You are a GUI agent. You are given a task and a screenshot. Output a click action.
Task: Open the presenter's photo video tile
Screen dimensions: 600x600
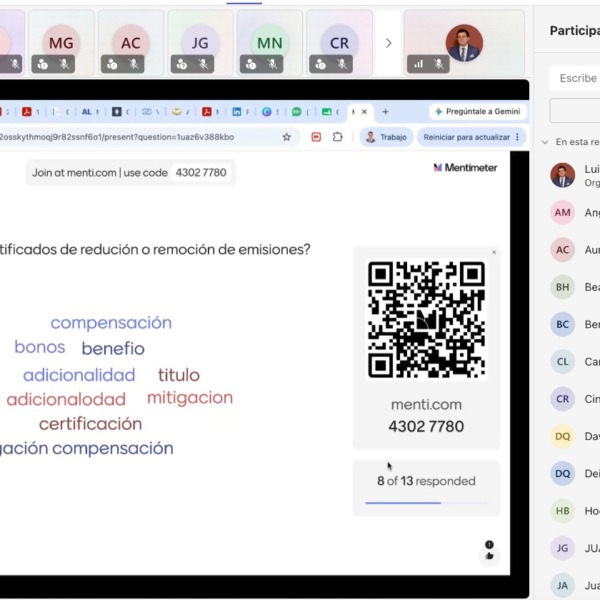pyautogui.click(x=464, y=43)
